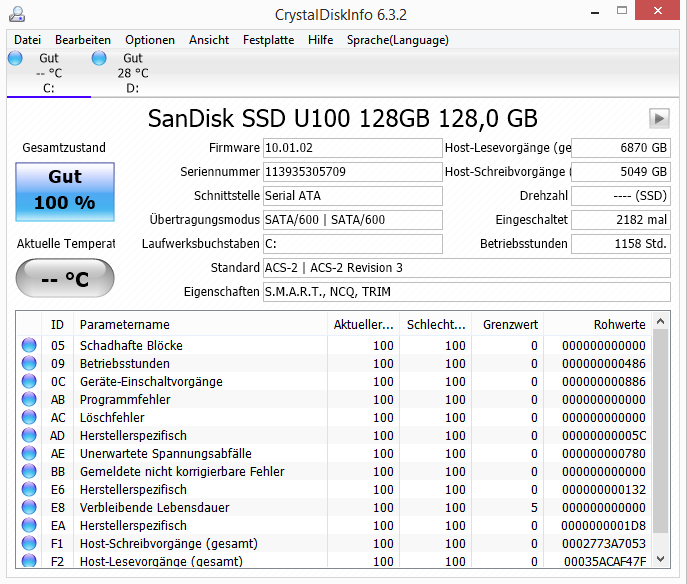This screenshot has height=584, width=687.
Task: Click the SMART list scroll up arrow
Action: click(661, 322)
